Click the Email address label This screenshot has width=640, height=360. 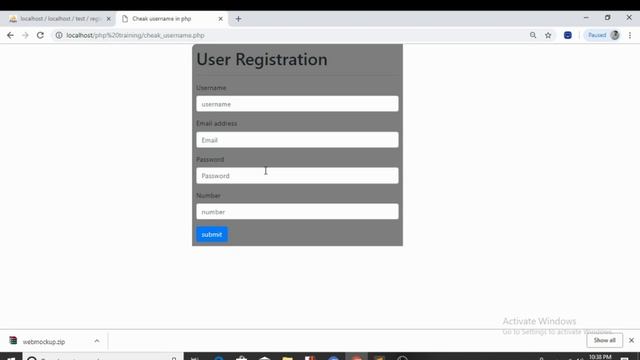point(216,123)
